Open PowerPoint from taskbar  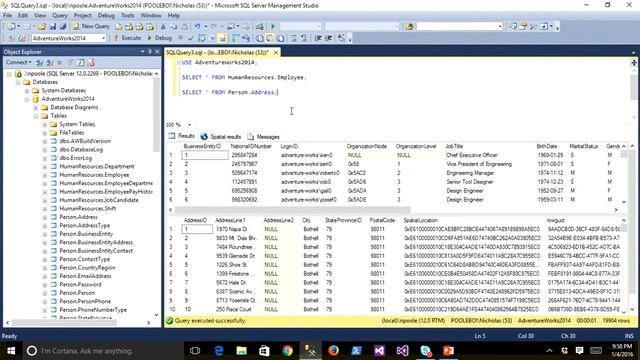click(448, 351)
